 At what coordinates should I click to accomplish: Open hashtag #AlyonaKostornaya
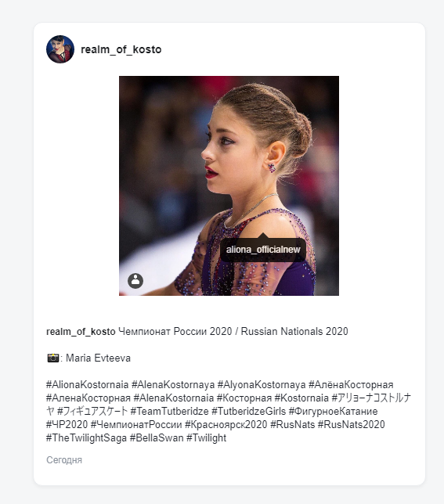[x=262, y=385]
